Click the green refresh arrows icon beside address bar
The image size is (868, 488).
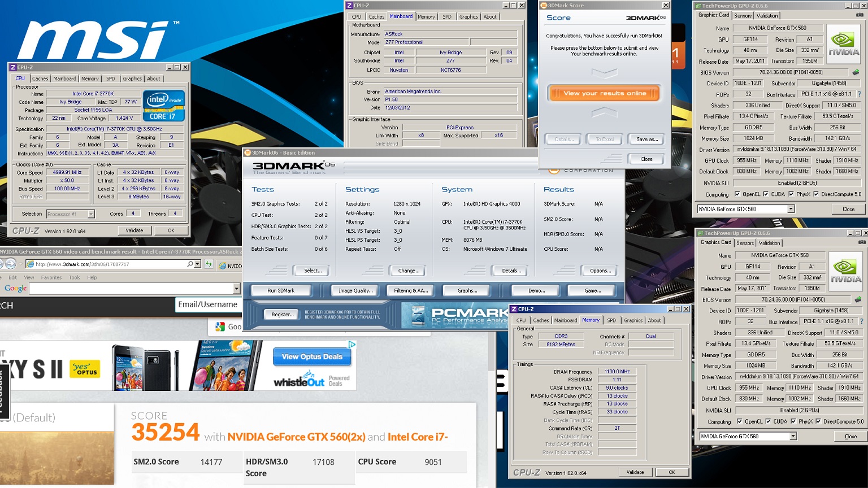[x=209, y=264]
